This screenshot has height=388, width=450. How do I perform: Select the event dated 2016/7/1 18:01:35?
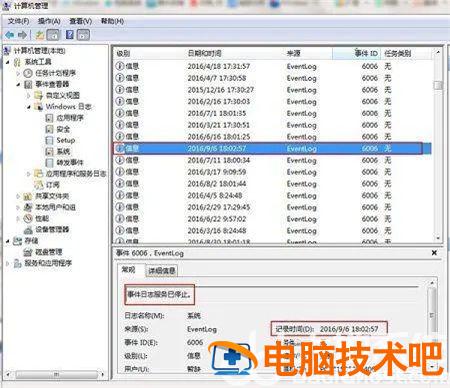coord(273,113)
